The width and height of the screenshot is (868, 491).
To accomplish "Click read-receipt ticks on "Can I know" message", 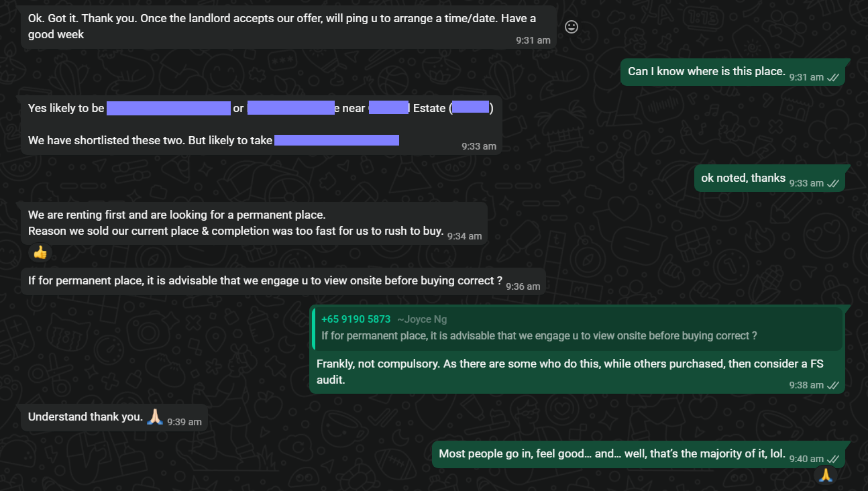I will [834, 77].
